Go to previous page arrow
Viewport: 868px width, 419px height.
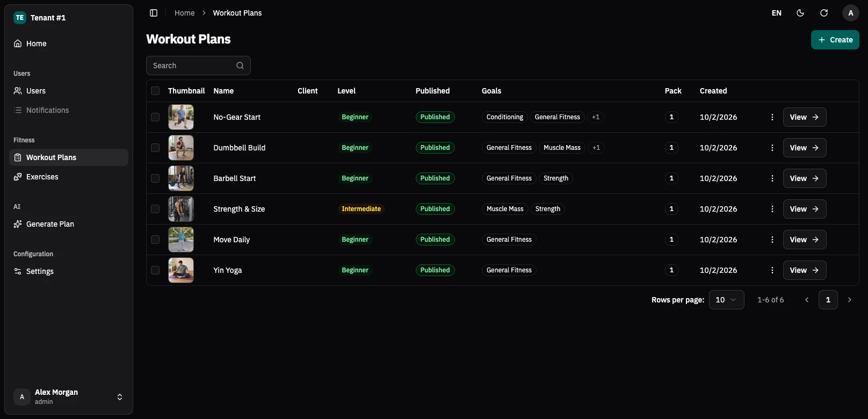(x=807, y=300)
